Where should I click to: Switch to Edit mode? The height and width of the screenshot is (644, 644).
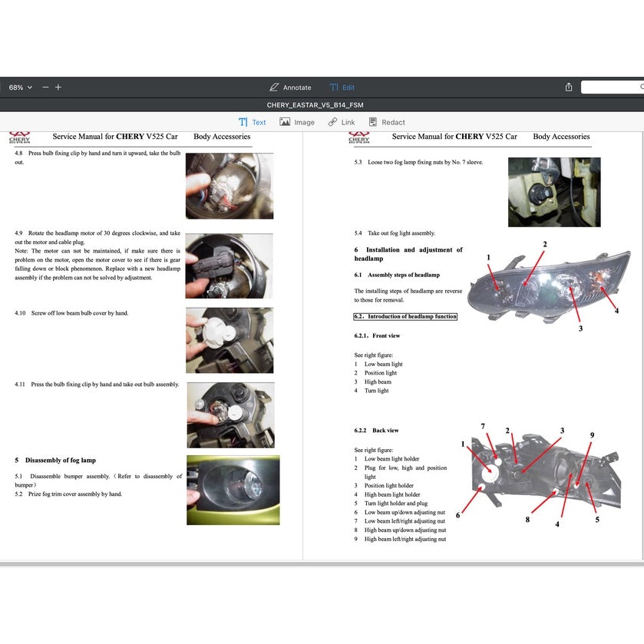click(342, 88)
